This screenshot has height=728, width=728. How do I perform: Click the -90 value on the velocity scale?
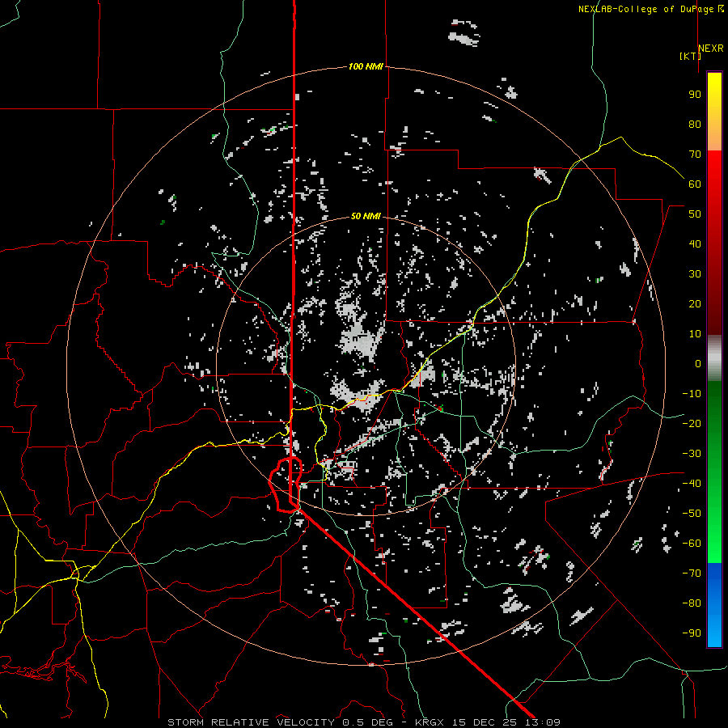(x=692, y=633)
